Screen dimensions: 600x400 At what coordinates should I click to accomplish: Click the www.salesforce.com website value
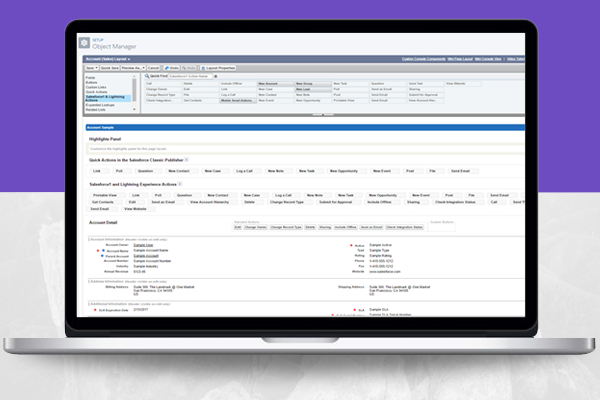point(385,271)
